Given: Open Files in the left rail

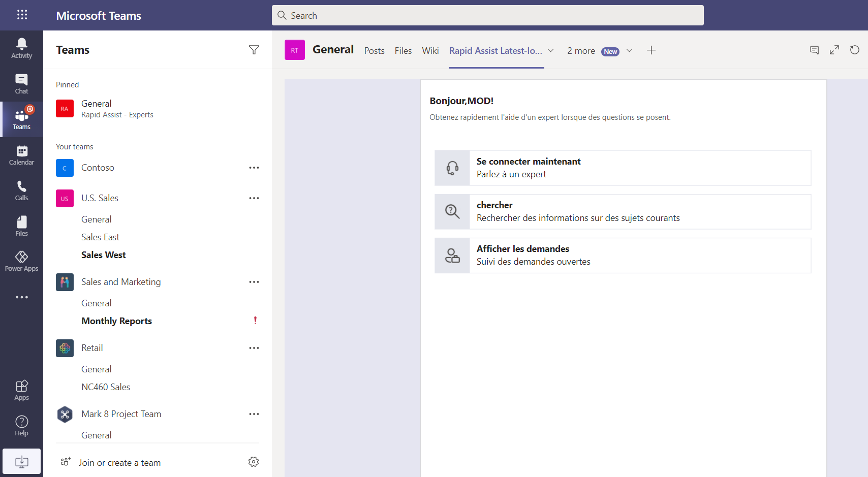Looking at the screenshot, I should [x=21, y=226].
